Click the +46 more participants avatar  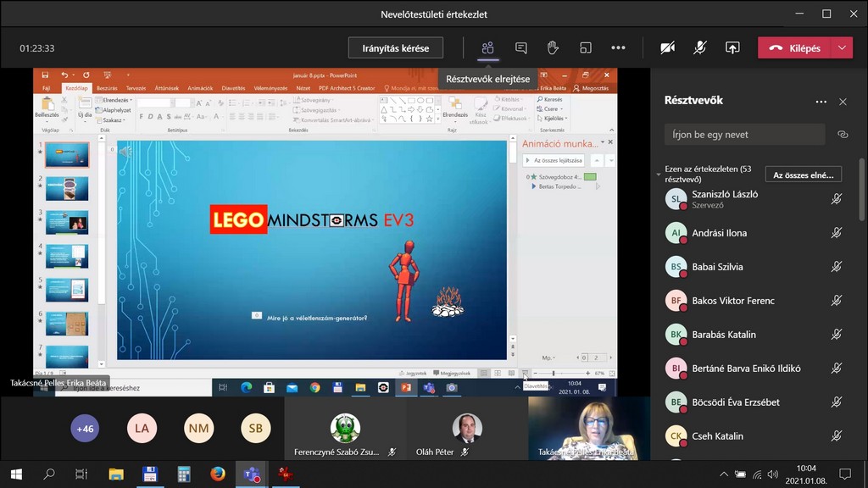click(x=85, y=428)
